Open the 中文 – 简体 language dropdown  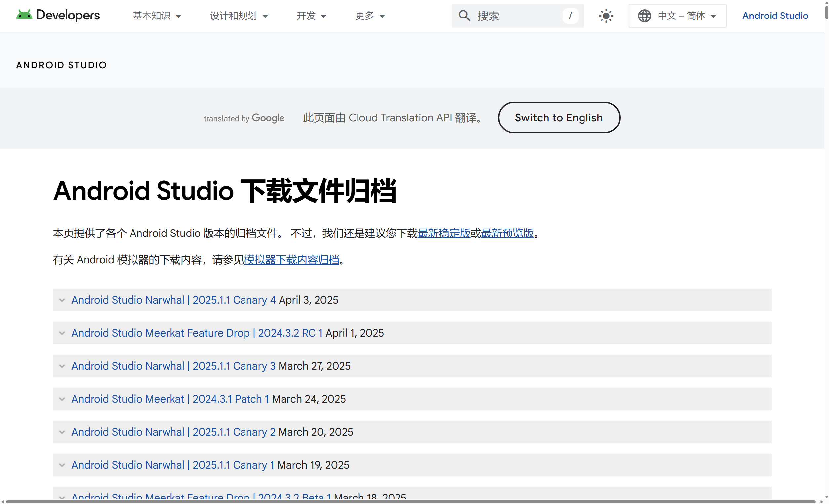677,16
